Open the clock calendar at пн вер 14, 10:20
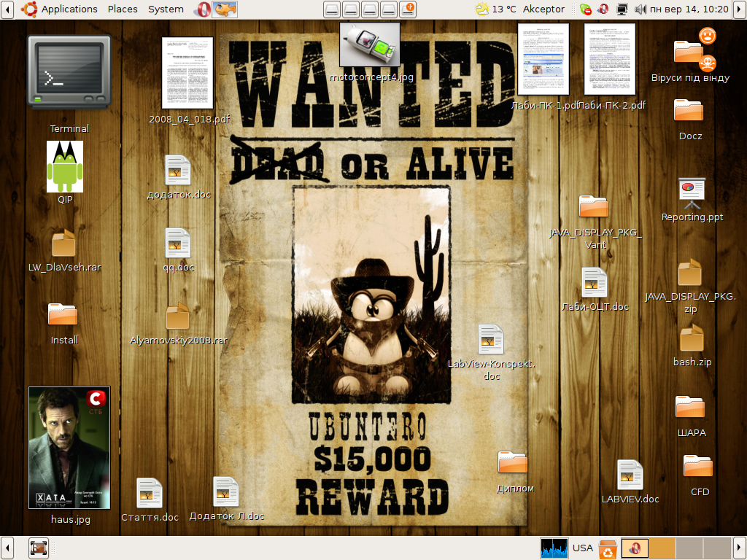The height and width of the screenshot is (560, 747). coord(689,9)
